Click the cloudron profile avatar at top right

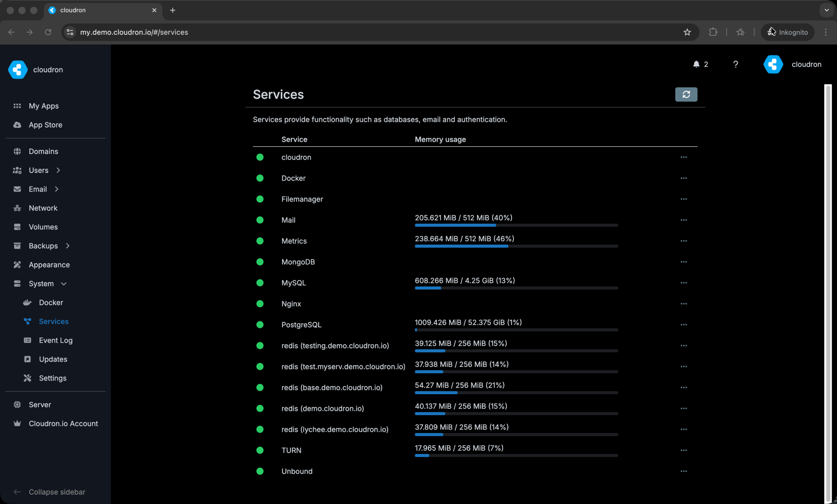[773, 64]
